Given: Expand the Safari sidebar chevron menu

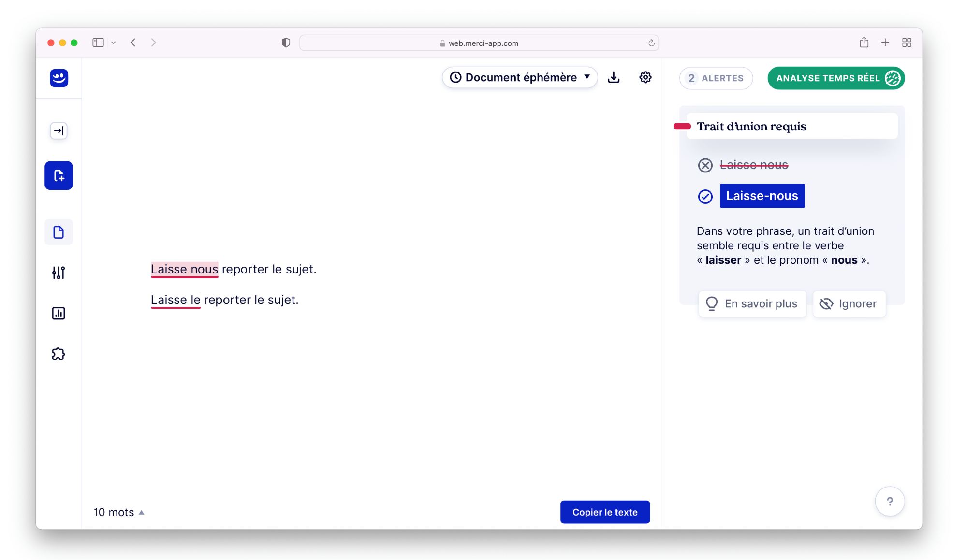Looking at the screenshot, I should 114,43.
